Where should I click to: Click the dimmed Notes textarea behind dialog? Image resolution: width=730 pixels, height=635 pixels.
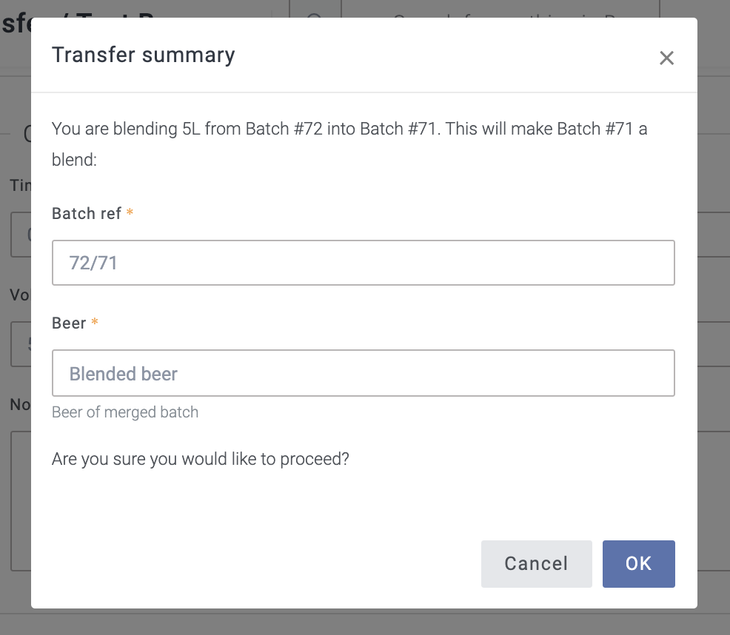[x=20, y=500]
